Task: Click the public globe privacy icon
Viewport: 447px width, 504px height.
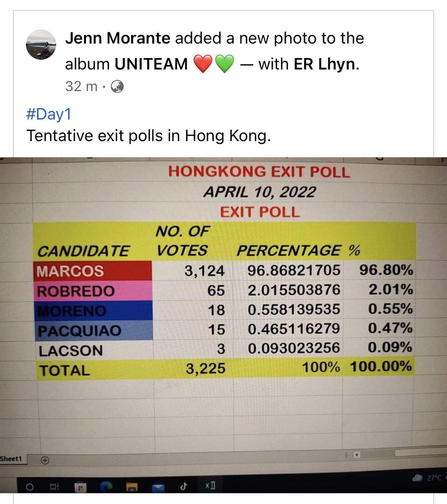Action: tap(117, 87)
